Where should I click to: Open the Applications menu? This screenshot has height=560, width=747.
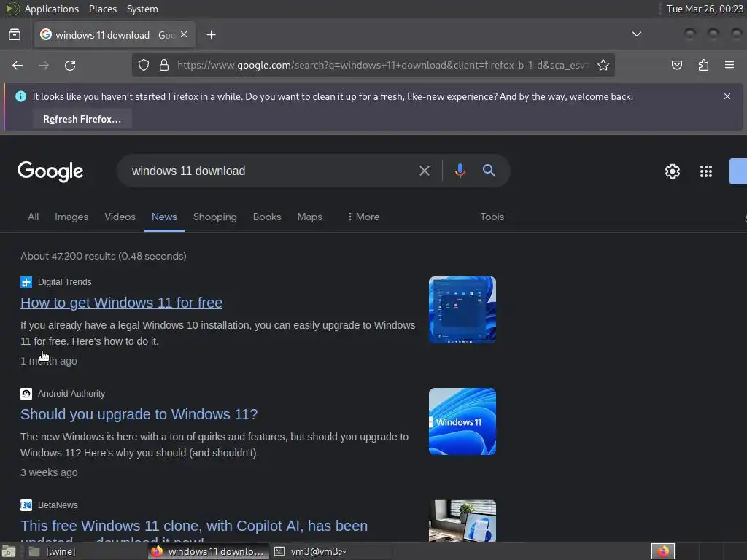[x=52, y=9]
